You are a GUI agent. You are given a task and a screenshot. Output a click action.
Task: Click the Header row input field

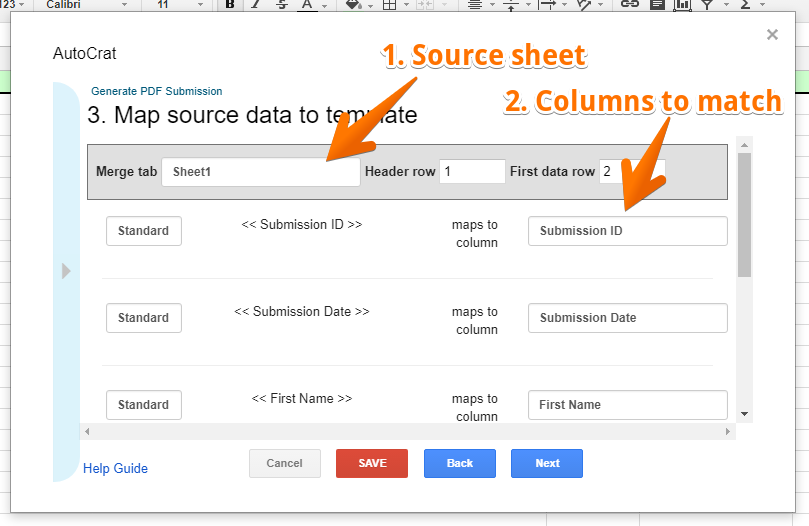tap(472, 172)
